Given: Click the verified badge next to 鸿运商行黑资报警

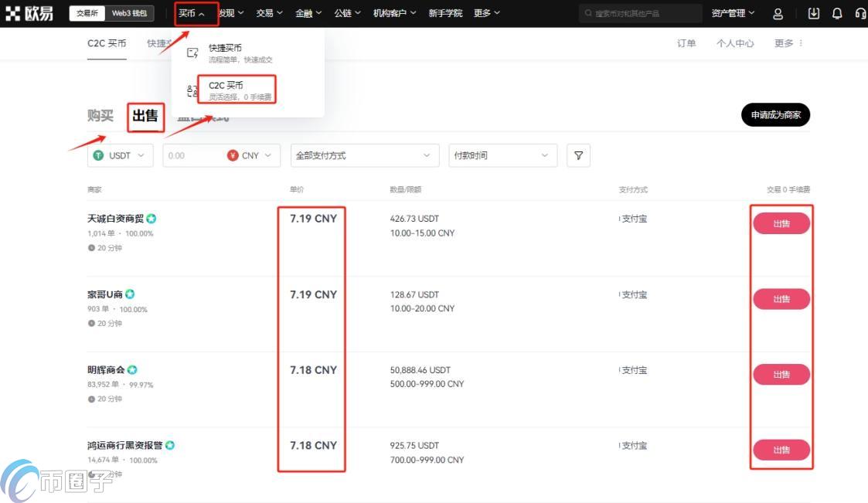Looking at the screenshot, I should click(x=170, y=445).
